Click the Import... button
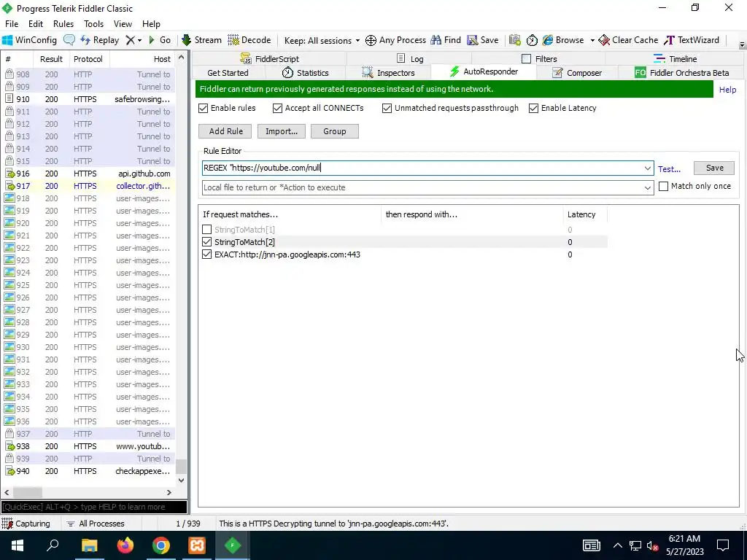 [282, 131]
